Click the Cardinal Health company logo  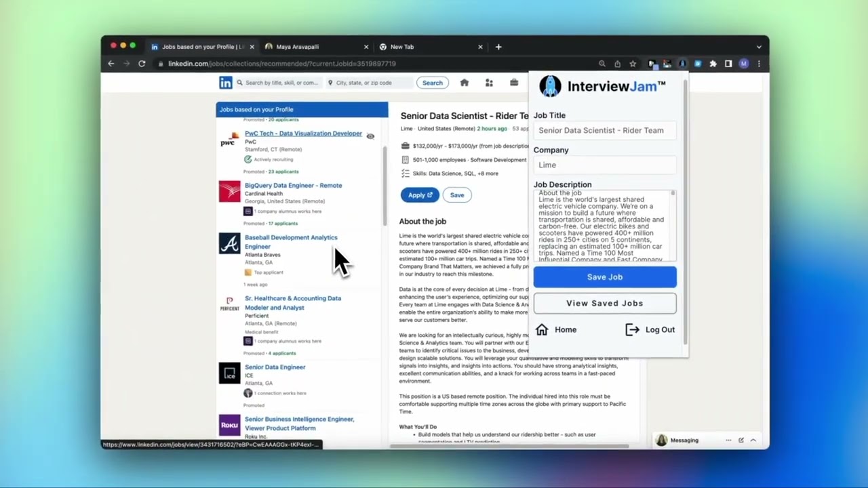click(x=229, y=191)
